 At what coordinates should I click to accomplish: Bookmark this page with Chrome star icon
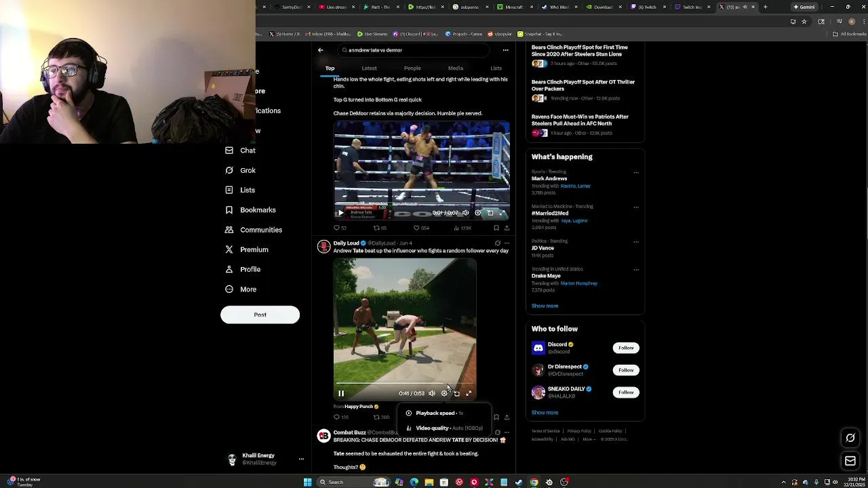[804, 21]
